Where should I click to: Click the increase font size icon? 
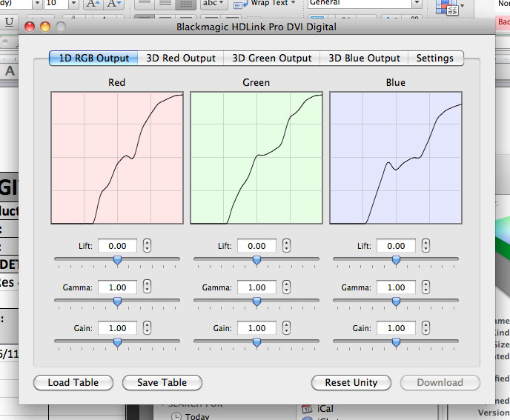coord(93,3)
